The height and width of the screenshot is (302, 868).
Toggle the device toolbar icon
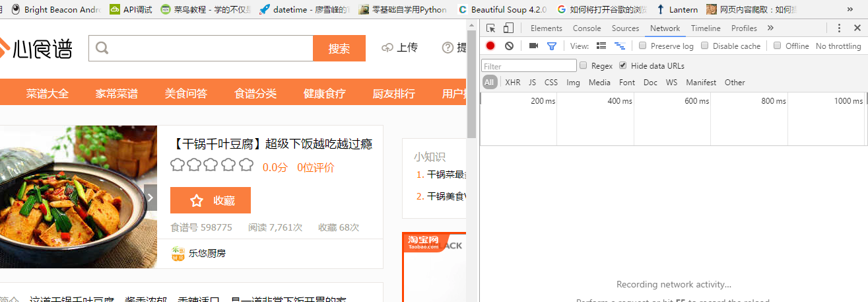pyautogui.click(x=508, y=28)
